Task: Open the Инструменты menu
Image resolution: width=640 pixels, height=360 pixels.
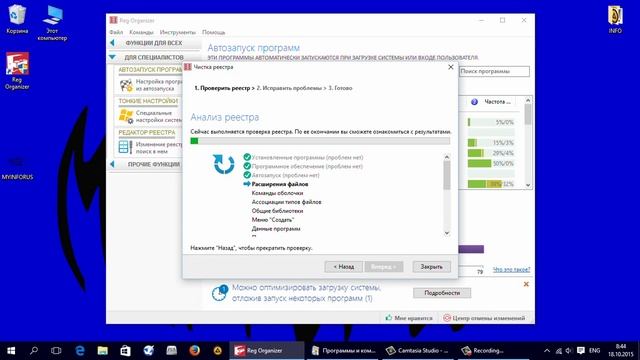Action: (178, 32)
